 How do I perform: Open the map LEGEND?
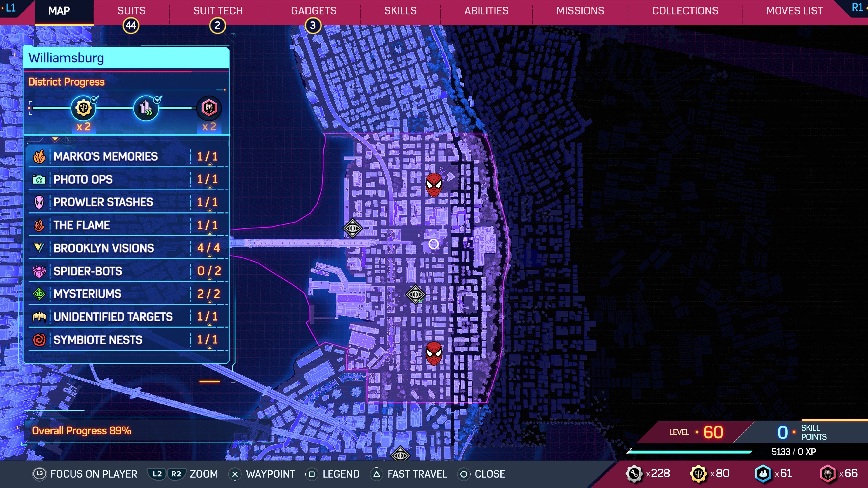click(333, 474)
